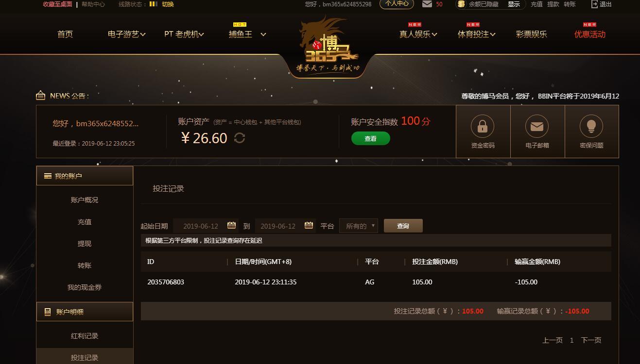Open the start date calendar icon

(231, 225)
